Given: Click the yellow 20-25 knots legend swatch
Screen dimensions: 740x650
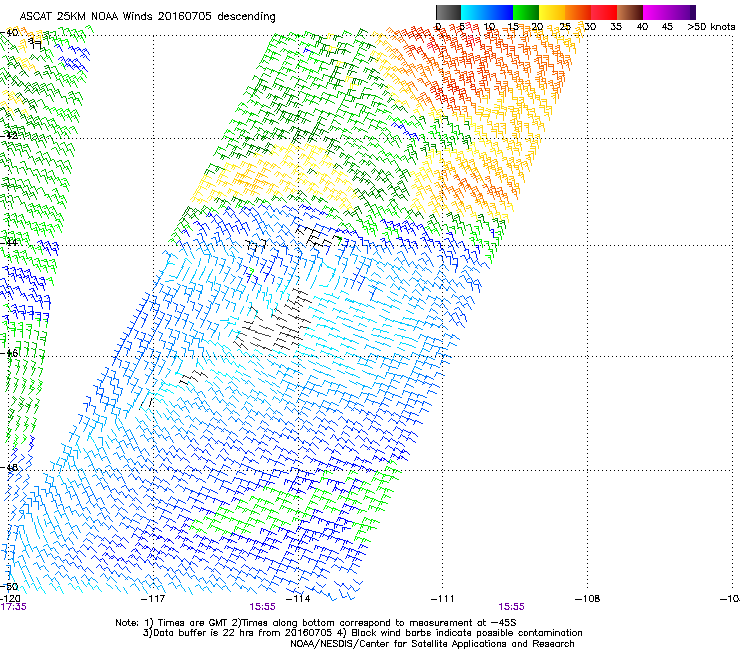Looking at the screenshot, I should [552, 12].
